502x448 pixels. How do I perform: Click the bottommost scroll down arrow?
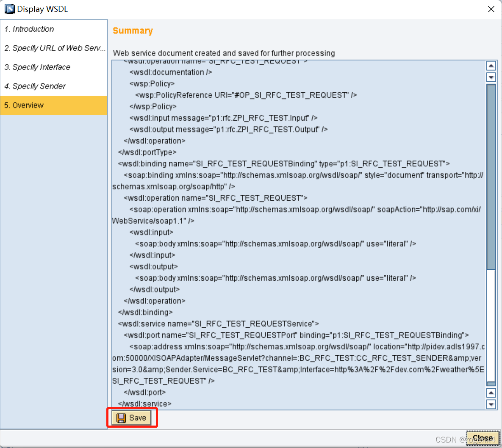coord(491,404)
